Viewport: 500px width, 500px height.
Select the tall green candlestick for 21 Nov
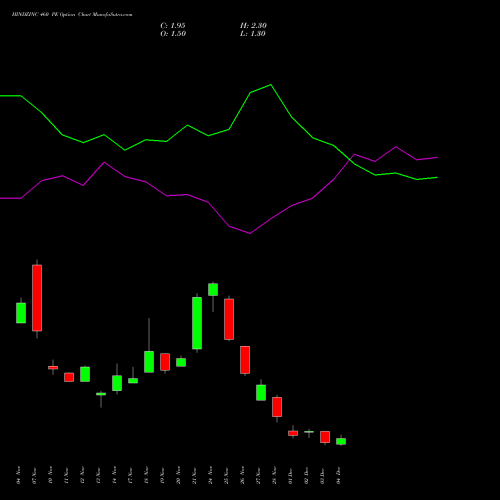point(197,323)
